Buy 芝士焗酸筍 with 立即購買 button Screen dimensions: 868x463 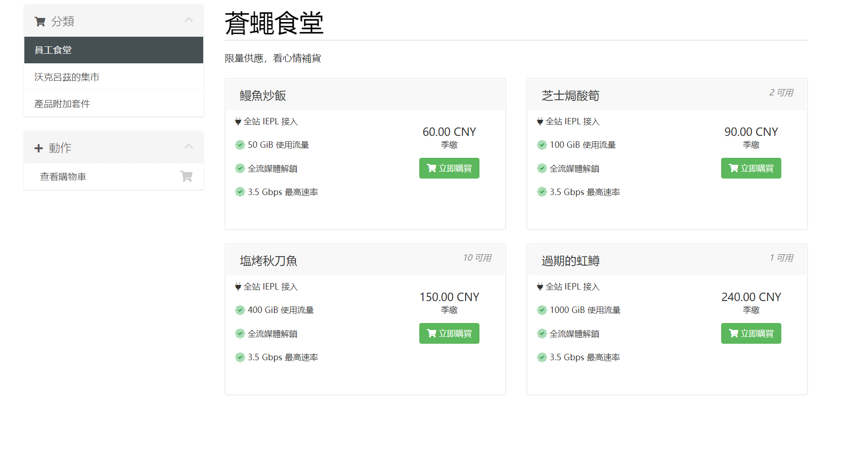pyautogui.click(x=751, y=168)
